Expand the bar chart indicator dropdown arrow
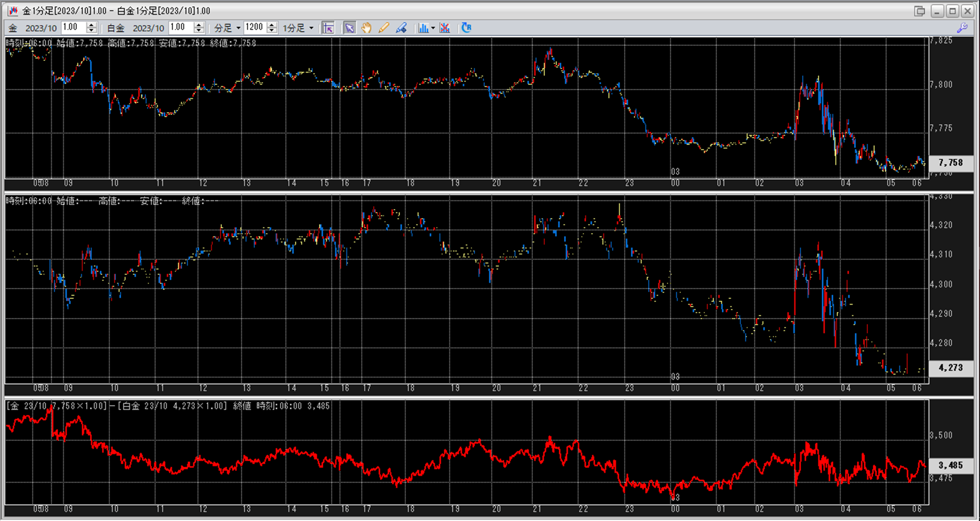 tap(433, 28)
